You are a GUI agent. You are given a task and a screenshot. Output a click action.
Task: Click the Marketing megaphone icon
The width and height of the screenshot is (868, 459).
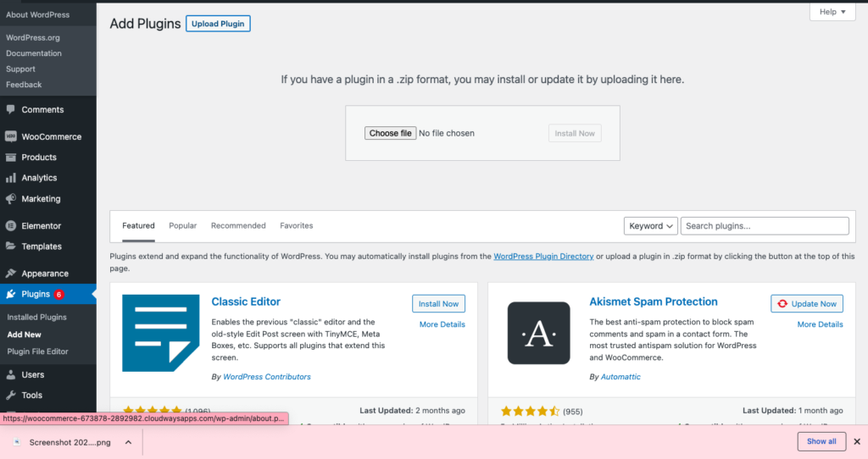10,198
